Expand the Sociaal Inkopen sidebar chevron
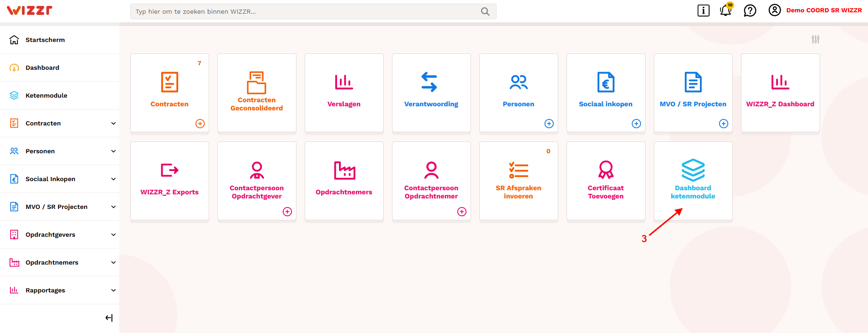The image size is (868, 333). pyautogui.click(x=113, y=179)
